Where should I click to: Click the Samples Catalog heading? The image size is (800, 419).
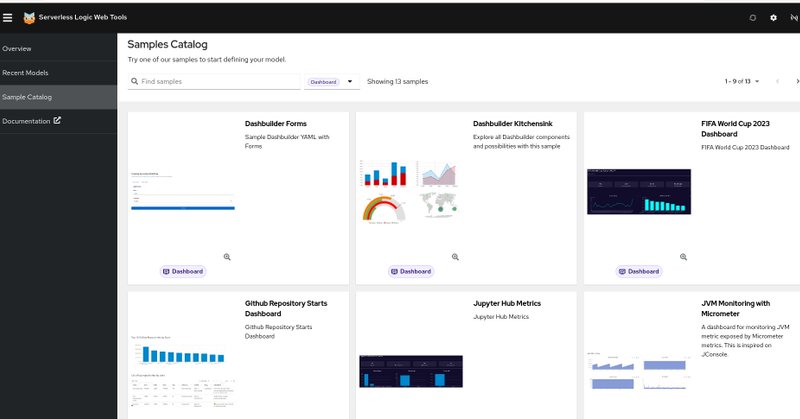pyautogui.click(x=167, y=44)
